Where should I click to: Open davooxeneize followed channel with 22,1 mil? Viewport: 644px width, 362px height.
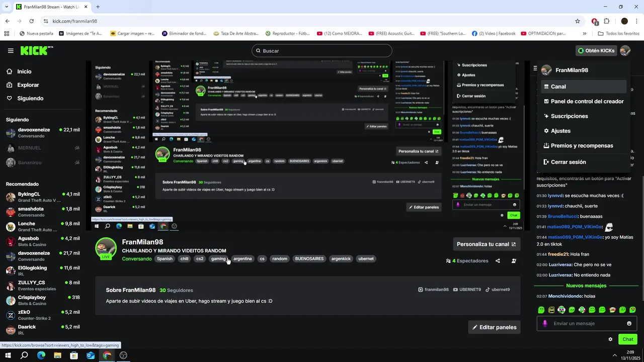click(43, 133)
